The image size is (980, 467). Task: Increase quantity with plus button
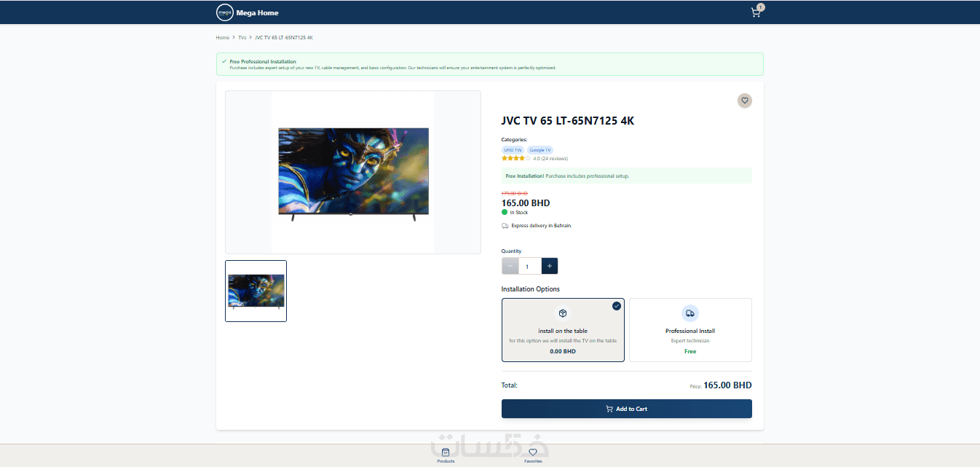[550, 266]
